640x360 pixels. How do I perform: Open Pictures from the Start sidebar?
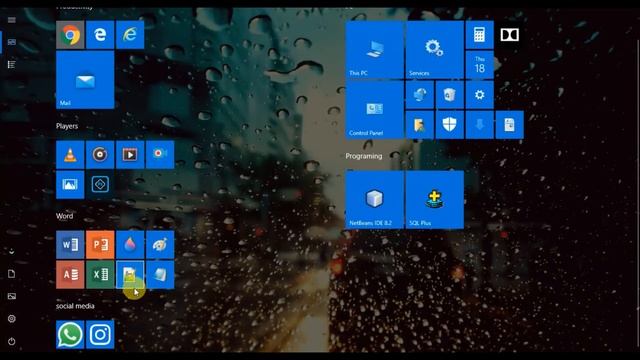click(x=11, y=296)
